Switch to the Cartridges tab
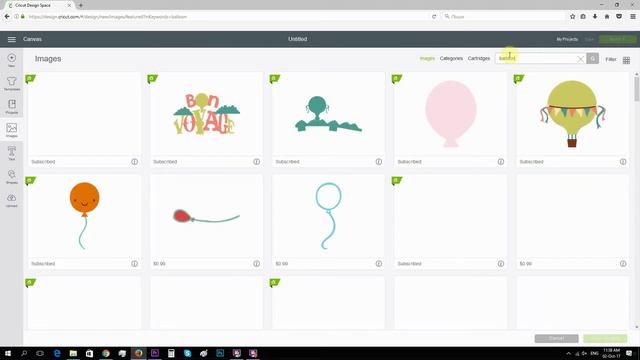Image resolution: width=640 pixels, height=360 pixels. pyautogui.click(x=479, y=58)
